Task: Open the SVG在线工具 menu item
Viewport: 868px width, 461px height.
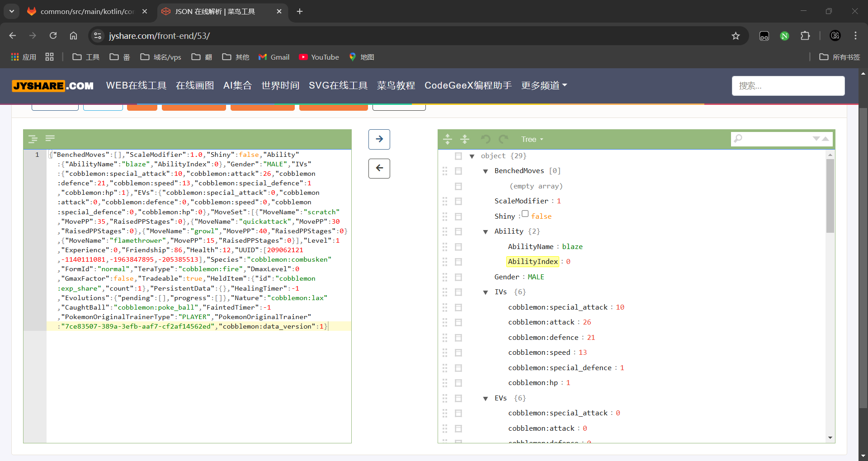Action: (338, 85)
